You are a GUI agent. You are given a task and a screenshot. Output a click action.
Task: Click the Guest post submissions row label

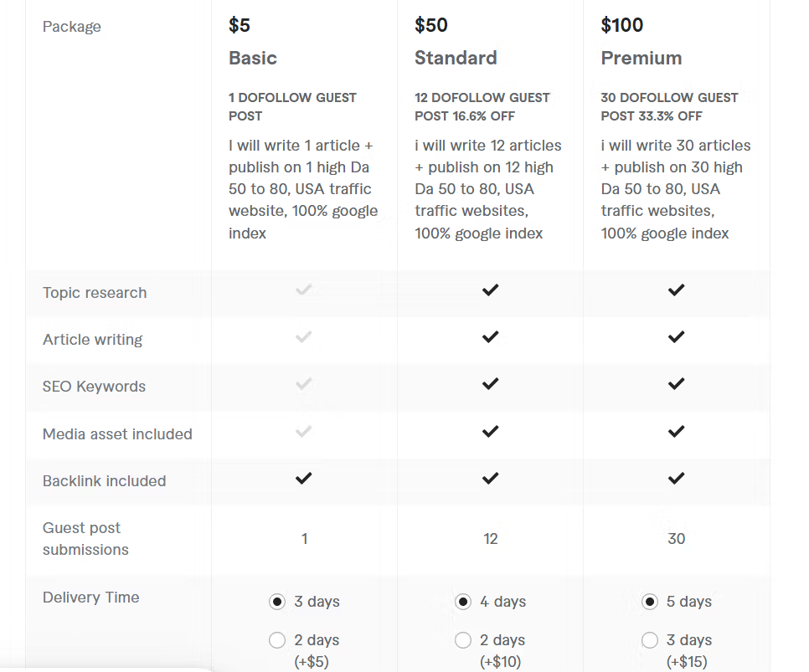85,538
